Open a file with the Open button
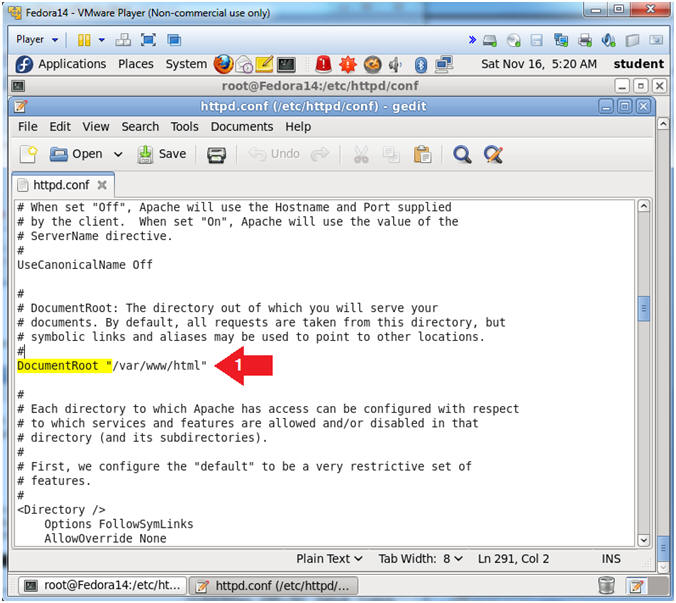Image resolution: width=676 pixels, height=603 pixels. pos(76,154)
